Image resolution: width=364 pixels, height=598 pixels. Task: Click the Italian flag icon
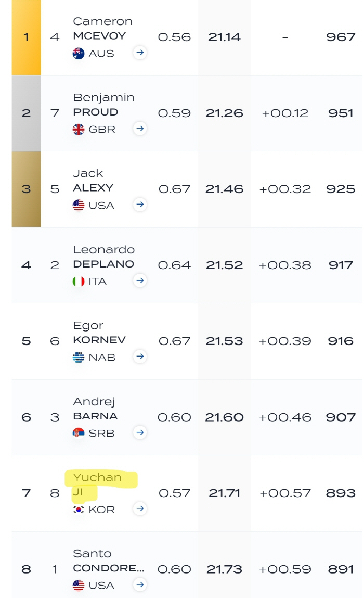(79, 282)
